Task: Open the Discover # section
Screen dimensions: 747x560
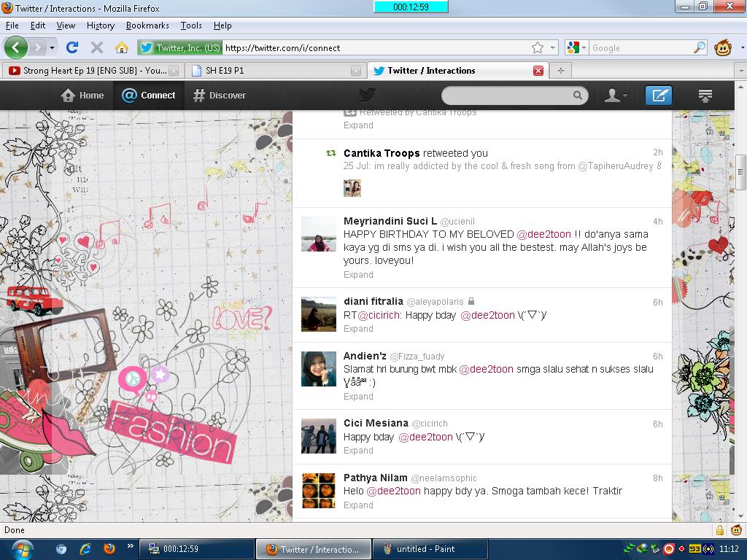Action: [x=219, y=96]
